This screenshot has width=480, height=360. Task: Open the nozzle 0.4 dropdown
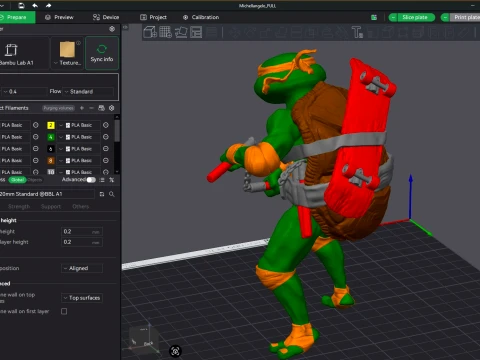[x=24, y=91]
